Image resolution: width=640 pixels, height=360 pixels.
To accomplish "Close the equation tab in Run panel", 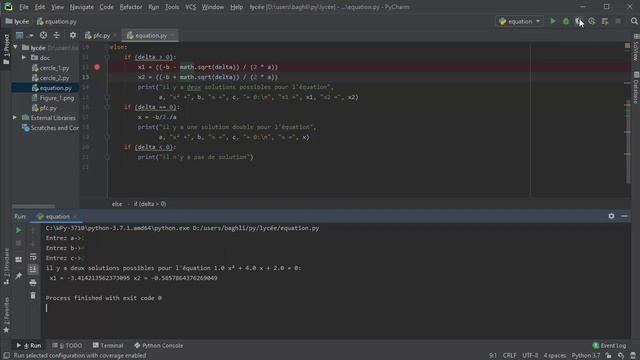I will click(75, 216).
